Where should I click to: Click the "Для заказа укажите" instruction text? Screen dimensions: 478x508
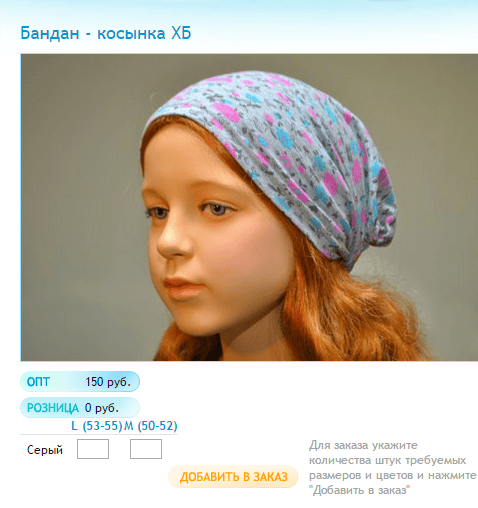pyautogui.click(x=363, y=445)
